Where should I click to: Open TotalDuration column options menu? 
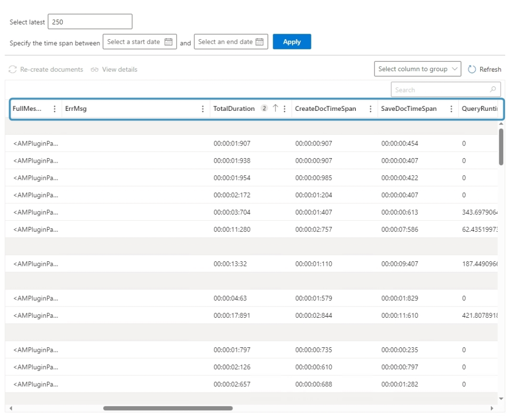(284, 109)
